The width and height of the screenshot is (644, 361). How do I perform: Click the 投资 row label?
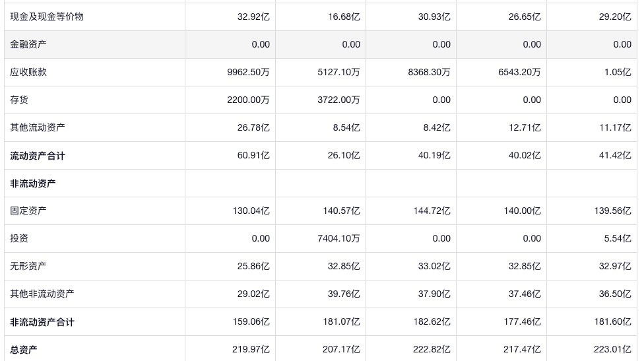pos(19,238)
